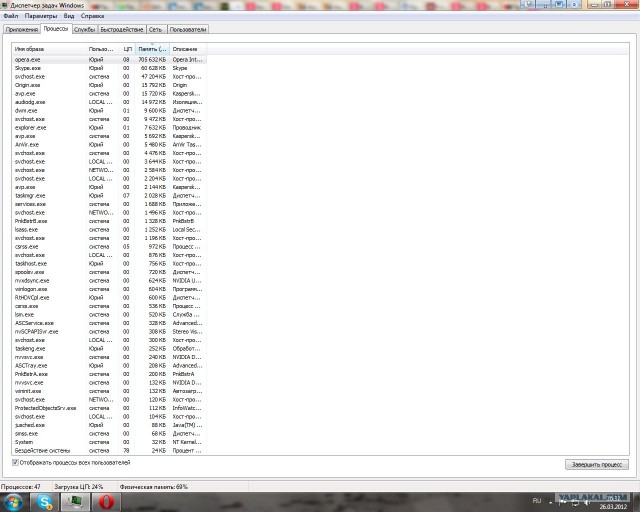
Task: Select the explorer.exe process
Action: pyautogui.click(x=109, y=128)
